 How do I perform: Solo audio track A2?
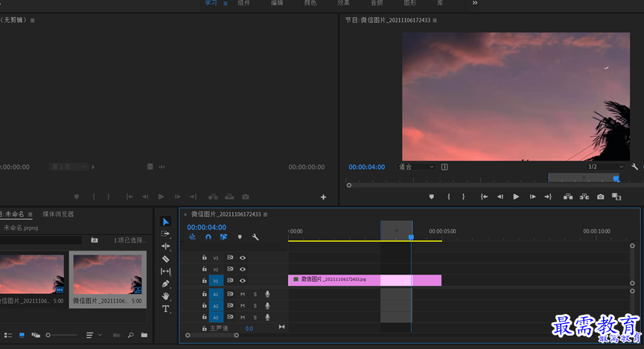255,306
